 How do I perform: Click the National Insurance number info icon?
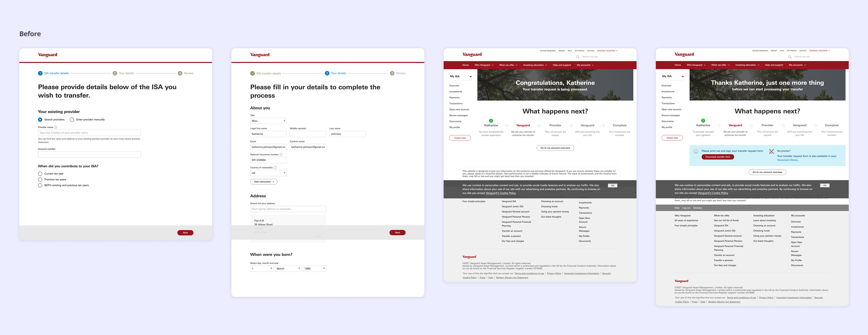click(x=281, y=154)
